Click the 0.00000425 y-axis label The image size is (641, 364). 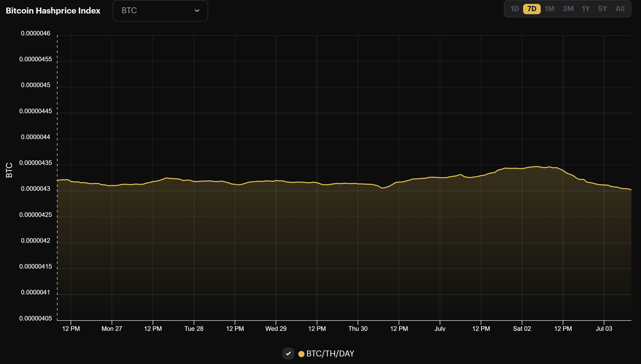[x=35, y=215]
